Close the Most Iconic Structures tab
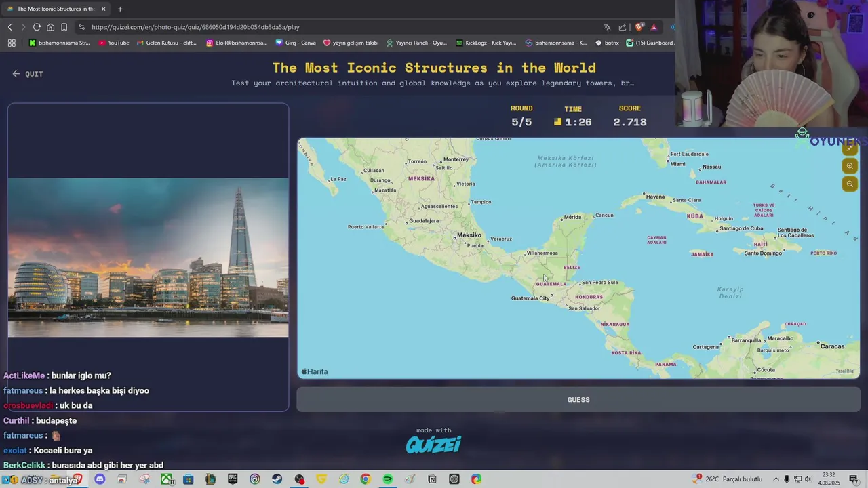Screen dimensions: 868x488 (103, 9)
